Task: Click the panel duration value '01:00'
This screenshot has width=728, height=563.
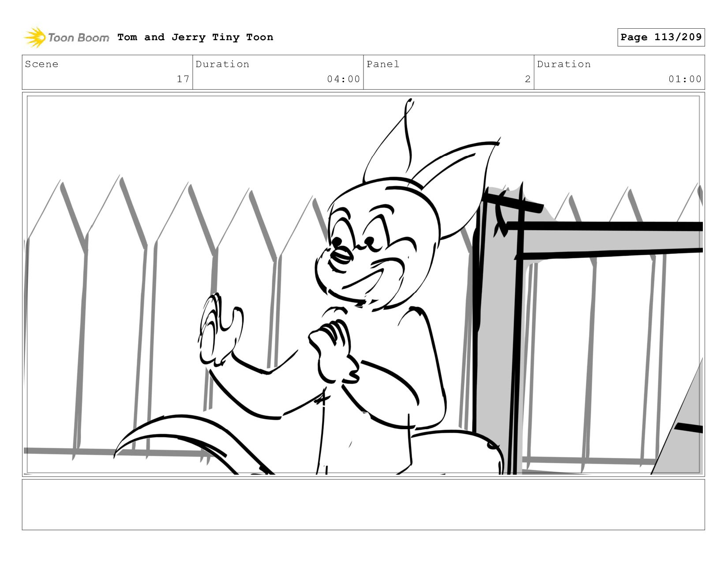Action: pyautogui.click(x=685, y=79)
